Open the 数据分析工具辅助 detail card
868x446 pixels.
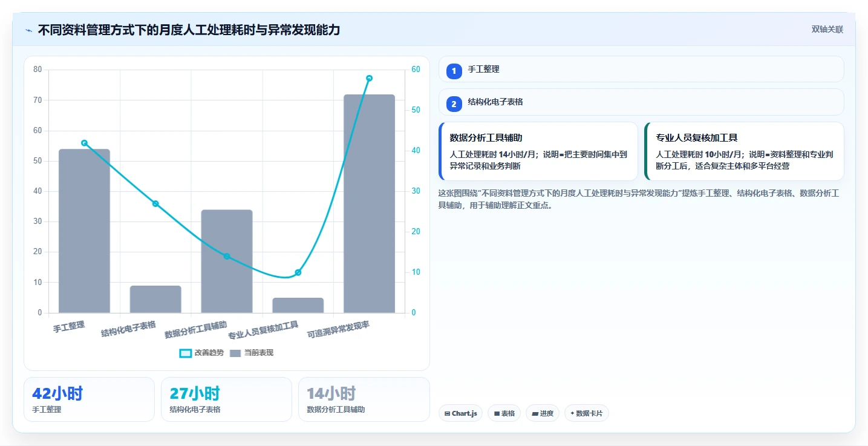[538, 151]
